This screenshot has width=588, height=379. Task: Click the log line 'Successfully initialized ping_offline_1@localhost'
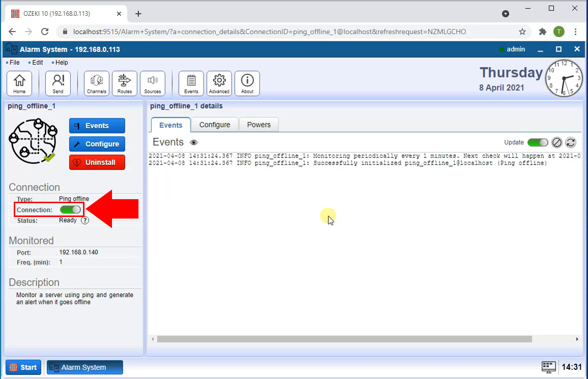pyautogui.click(x=347, y=163)
